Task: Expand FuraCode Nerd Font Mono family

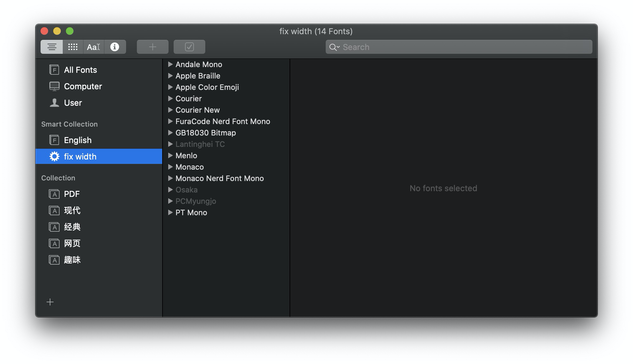Action: [170, 121]
